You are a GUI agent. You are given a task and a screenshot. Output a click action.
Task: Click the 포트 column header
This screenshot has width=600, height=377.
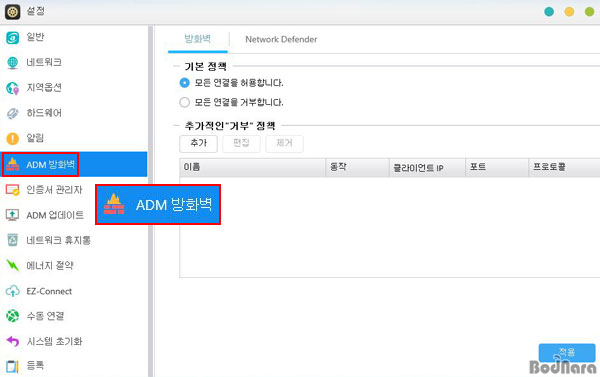coord(497,167)
